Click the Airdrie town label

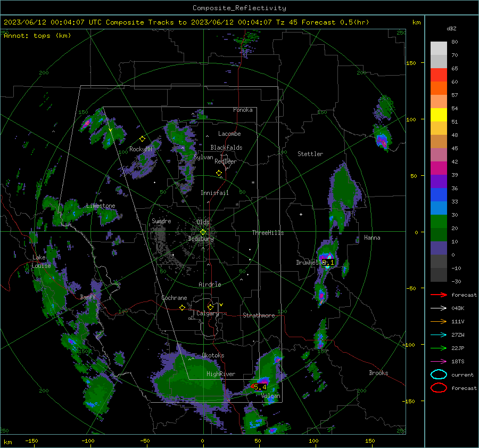pyautogui.click(x=210, y=284)
